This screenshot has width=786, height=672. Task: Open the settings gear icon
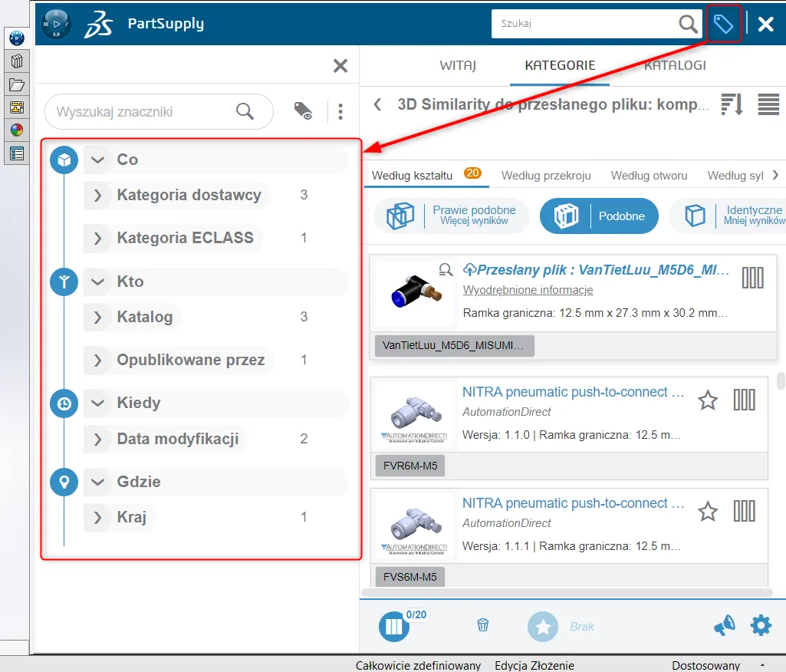click(x=761, y=625)
